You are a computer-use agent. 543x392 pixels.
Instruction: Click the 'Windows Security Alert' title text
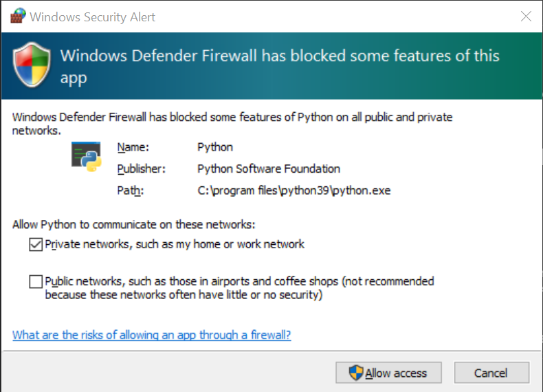coord(92,17)
